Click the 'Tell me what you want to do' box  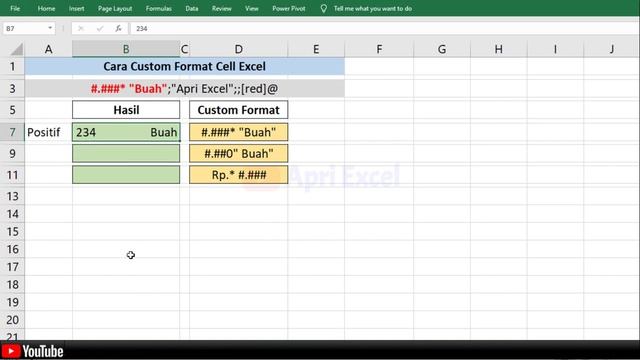(x=373, y=8)
